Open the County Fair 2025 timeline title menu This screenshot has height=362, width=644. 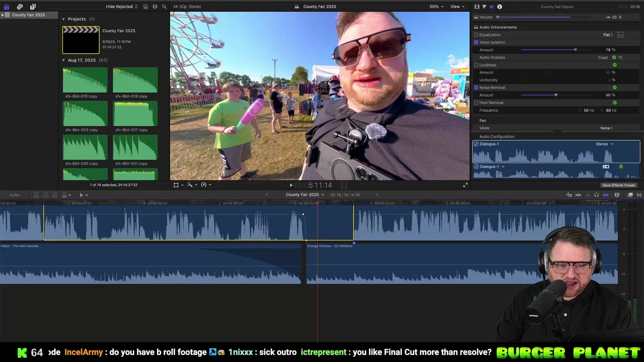(305, 195)
